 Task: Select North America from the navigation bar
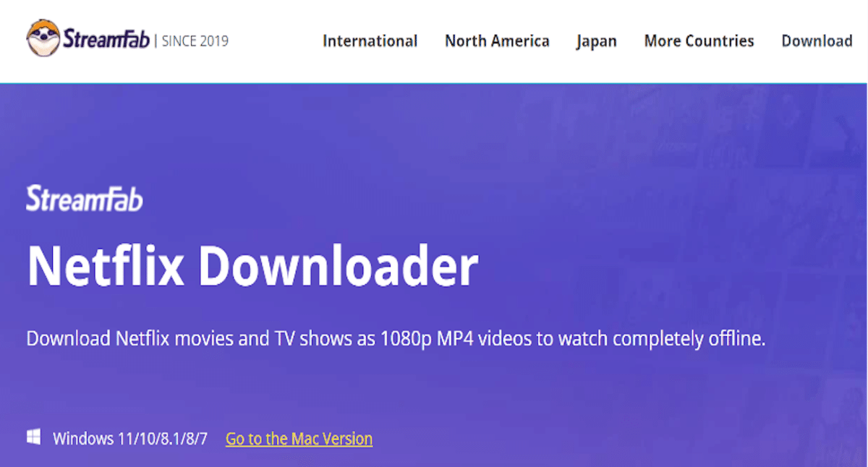point(497,41)
